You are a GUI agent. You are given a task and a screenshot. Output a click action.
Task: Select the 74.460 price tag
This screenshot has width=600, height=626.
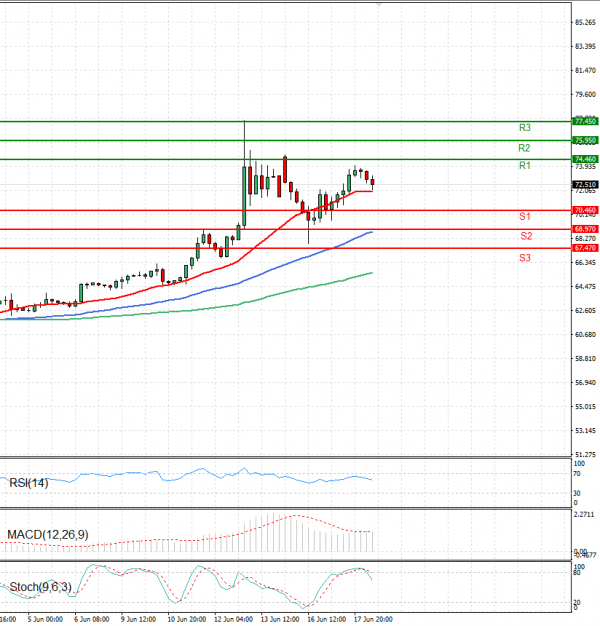(585, 159)
